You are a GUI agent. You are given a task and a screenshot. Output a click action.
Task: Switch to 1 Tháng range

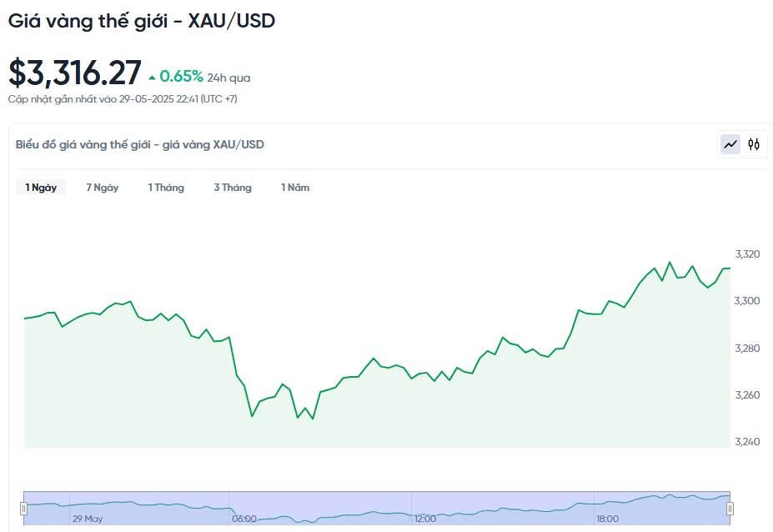[166, 188]
